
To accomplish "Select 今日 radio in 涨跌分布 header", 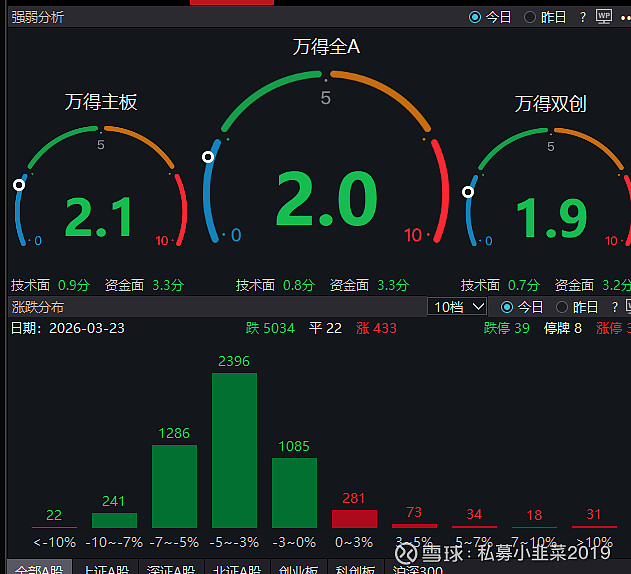I will 507,307.
